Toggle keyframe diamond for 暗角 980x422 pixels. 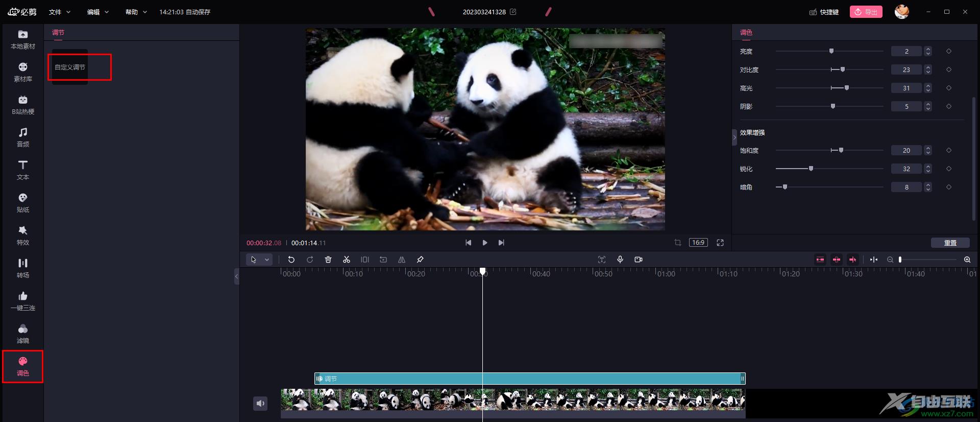pyautogui.click(x=949, y=187)
